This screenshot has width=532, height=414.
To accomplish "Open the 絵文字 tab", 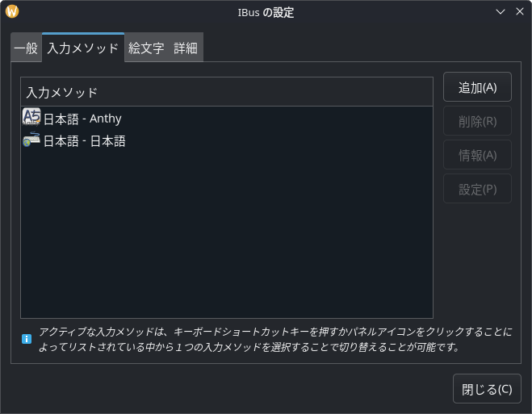I will 146,48.
